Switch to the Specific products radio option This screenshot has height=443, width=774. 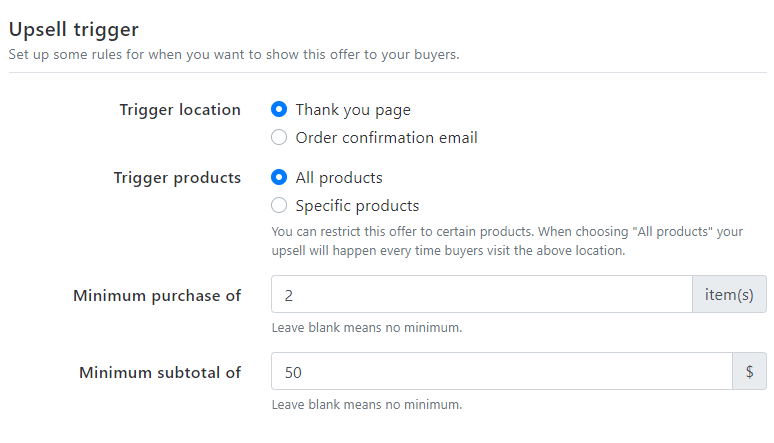(x=279, y=205)
